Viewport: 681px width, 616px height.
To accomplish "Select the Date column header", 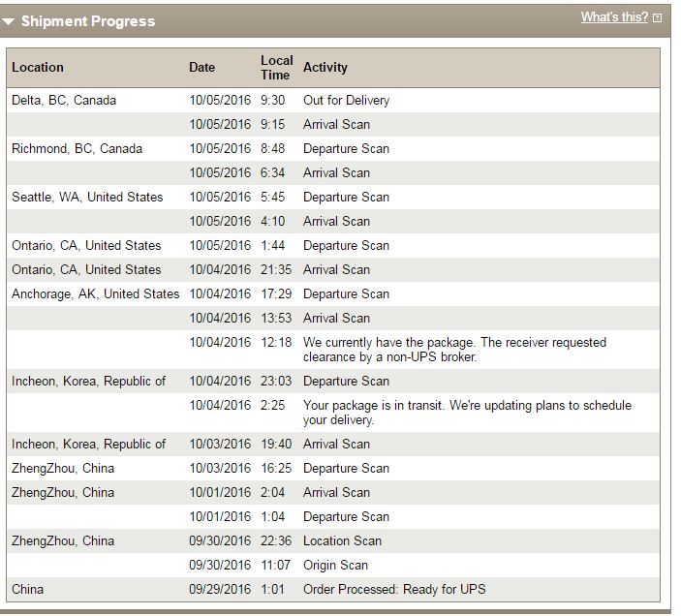I will (201, 67).
